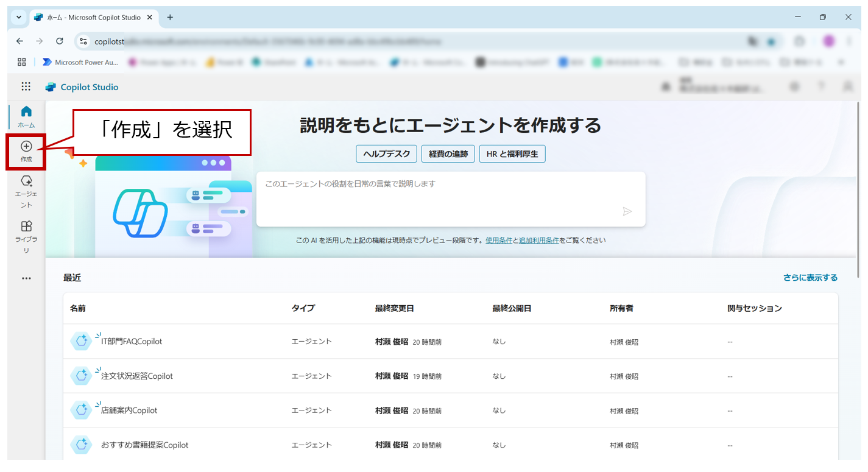This screenshot has width=868, height=472.
Task: Choose the 経費の追跡 suggestion button
Action: pyautogui.click(x=448, y=154)
